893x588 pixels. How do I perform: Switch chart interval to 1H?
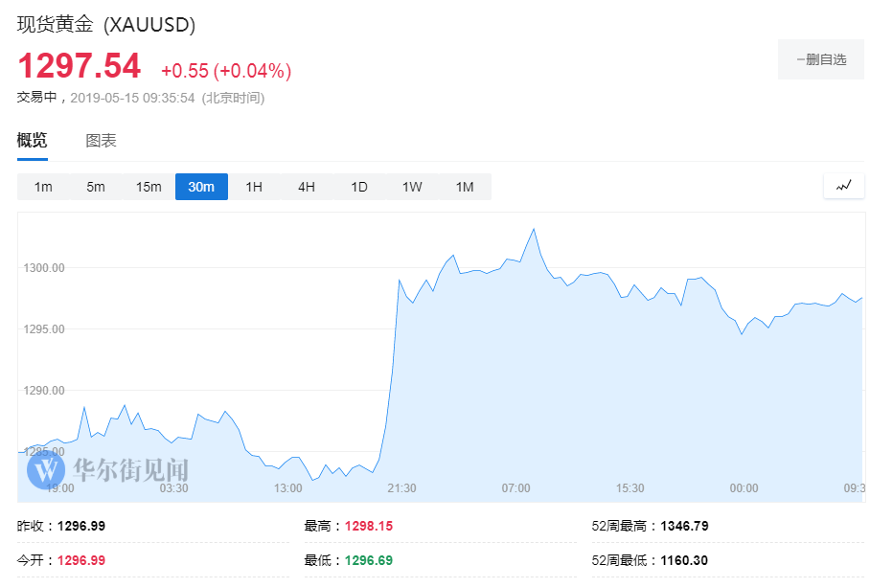coord(253,187)
